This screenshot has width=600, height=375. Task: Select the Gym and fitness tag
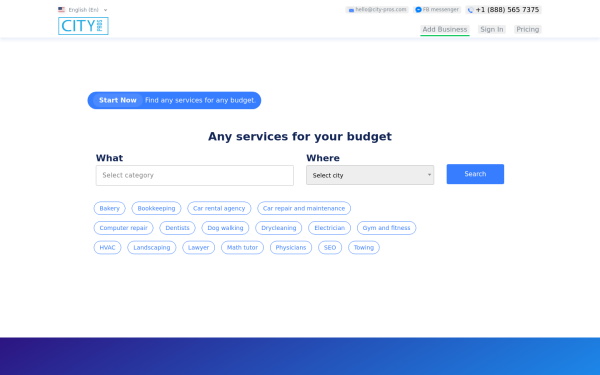click(x=386, y=228)
